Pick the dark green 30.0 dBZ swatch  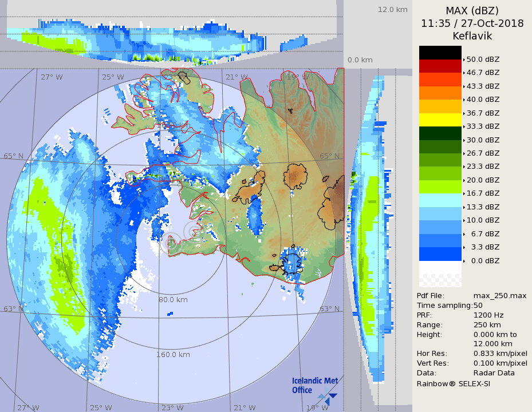440,133
